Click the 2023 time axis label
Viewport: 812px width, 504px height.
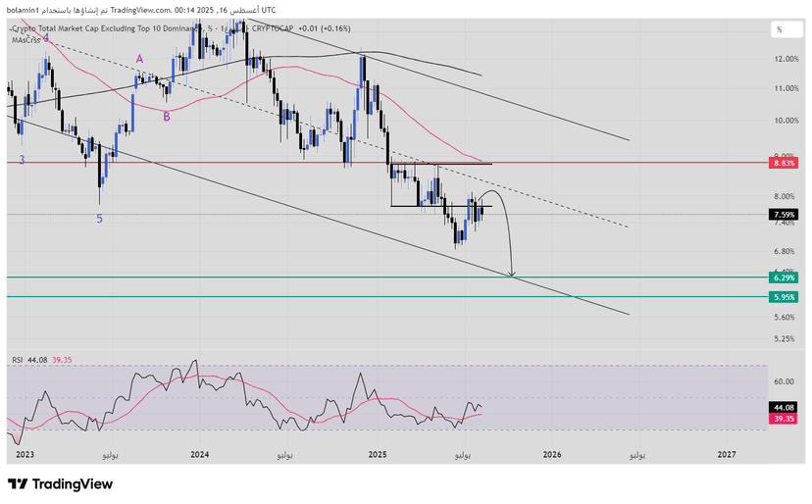pos(25,455)
